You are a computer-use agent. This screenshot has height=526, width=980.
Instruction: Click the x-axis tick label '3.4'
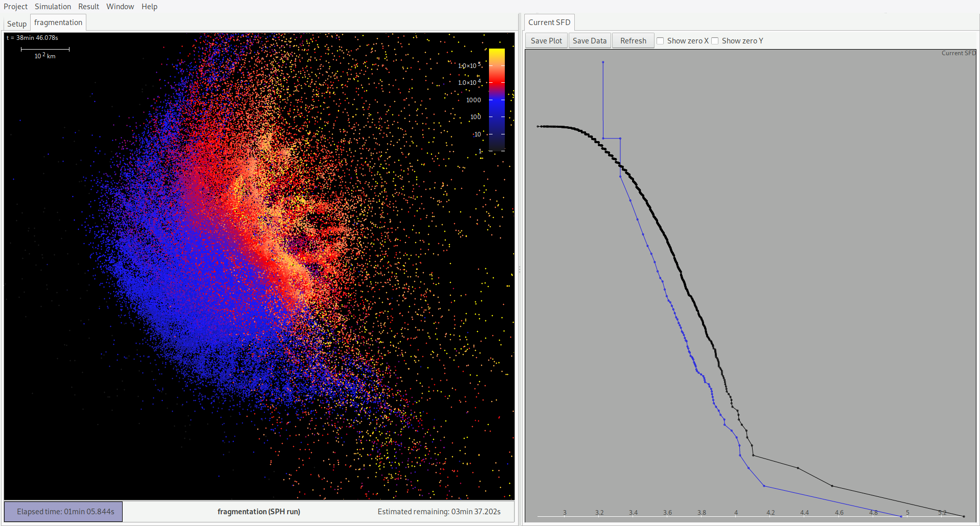point(633,512)
